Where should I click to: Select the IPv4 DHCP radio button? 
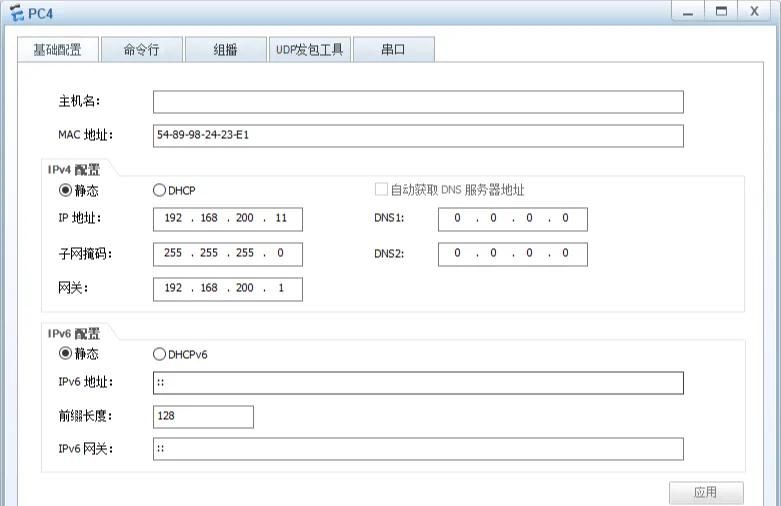pyautogui.click(x=159, y=190)
